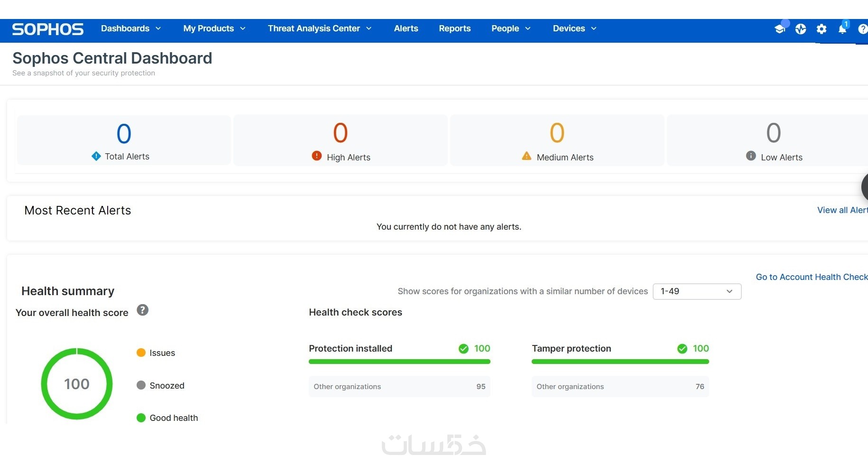Viewport: 868px width, 465px height.
Task: Open the Go to Account Health Check link
Action: 812,277
